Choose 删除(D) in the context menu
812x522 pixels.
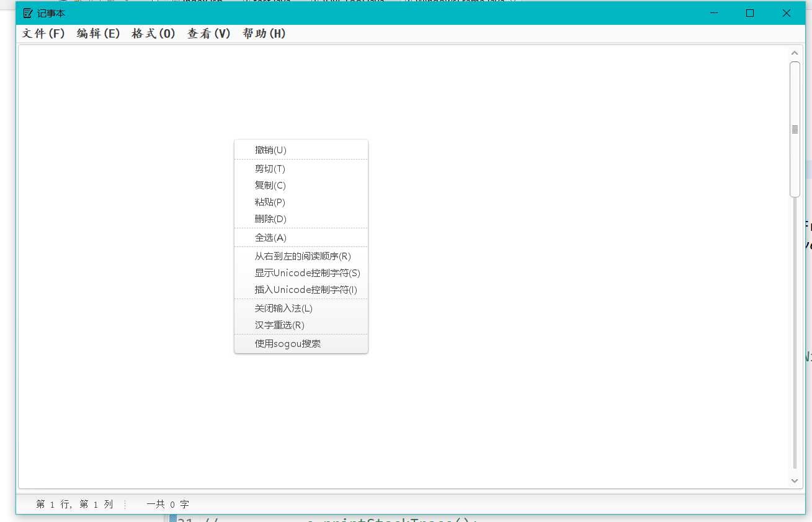point(301,219)
